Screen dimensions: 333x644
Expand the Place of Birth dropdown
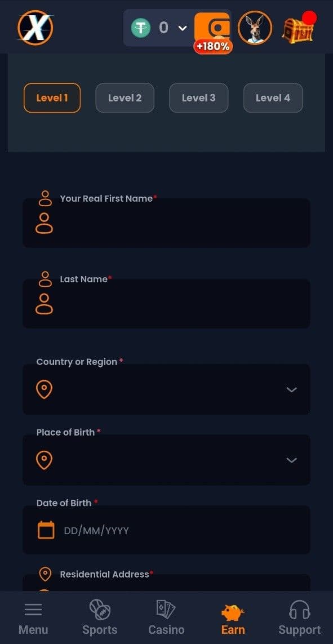coord(291,460)
